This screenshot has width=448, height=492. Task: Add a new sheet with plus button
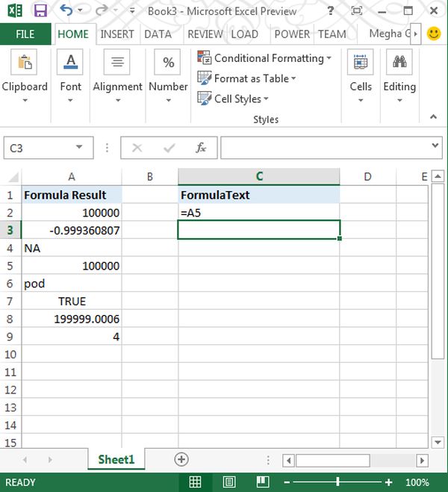tap(181, 459)
